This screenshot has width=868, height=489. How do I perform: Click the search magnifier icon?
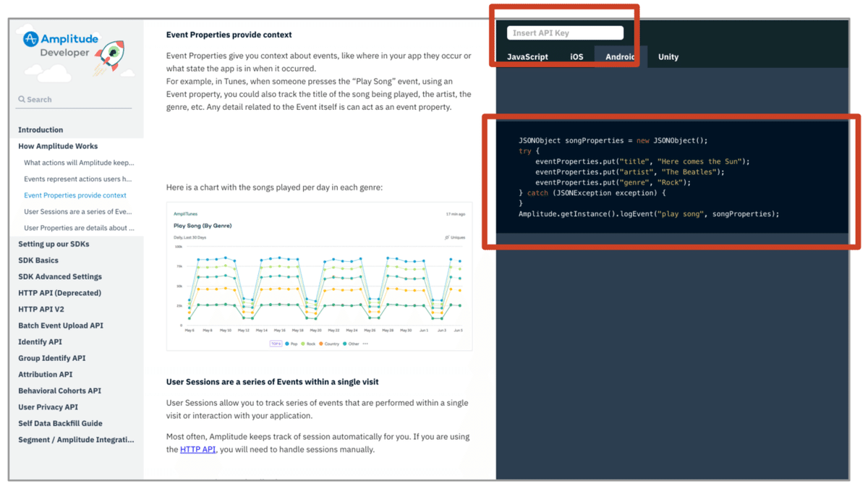coord(22,99)
